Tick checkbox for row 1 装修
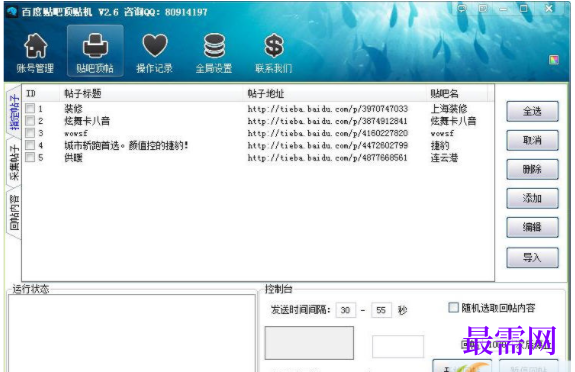The width and height of the screenshot is (575, 372). click(x=30, y=108)
